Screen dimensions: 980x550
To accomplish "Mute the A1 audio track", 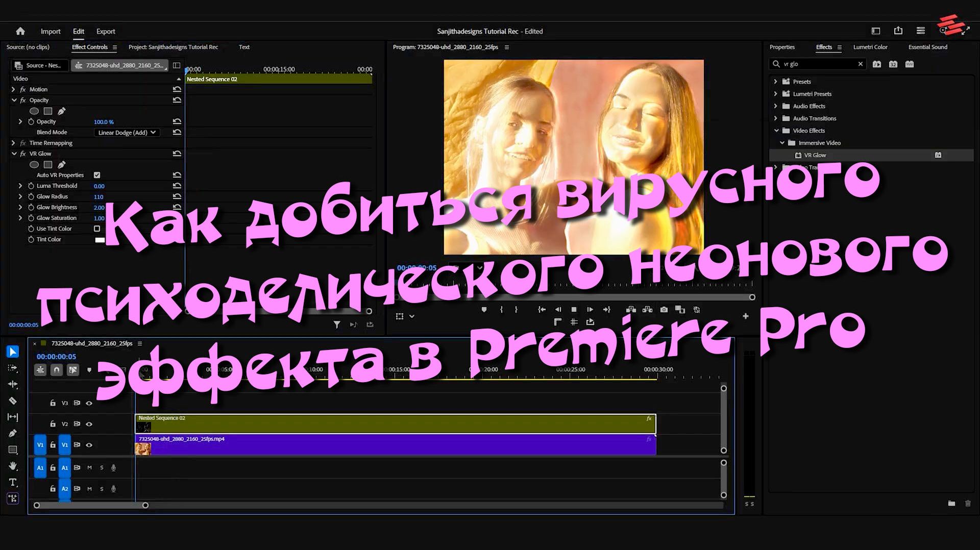I will point(89,467).
